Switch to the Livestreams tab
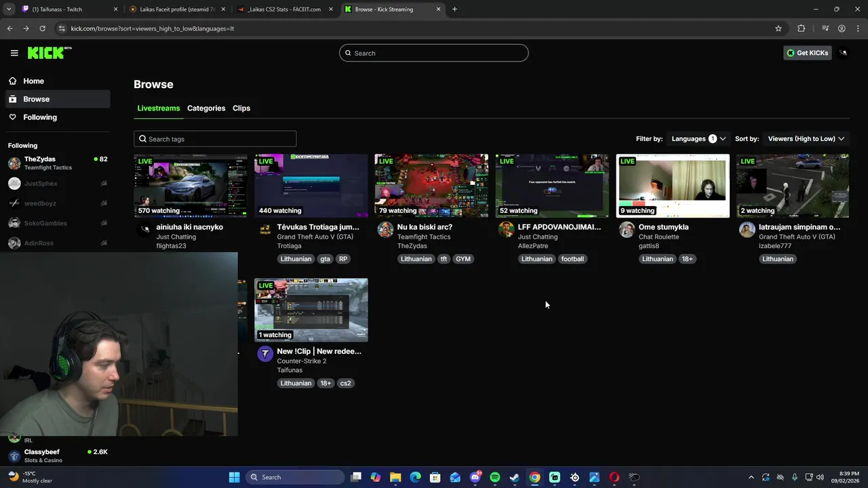Image resolution: width=868 pixels, height=488 pixels. click(159, 108)
